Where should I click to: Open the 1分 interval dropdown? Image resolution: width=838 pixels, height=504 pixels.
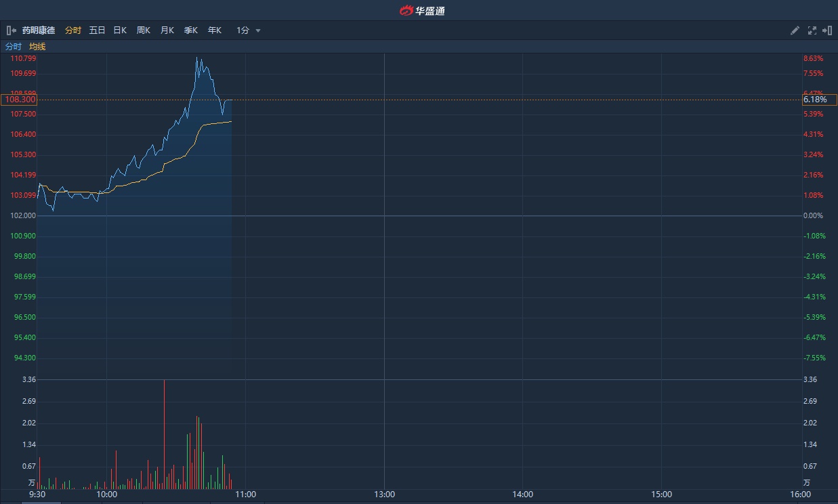(249, 30)
